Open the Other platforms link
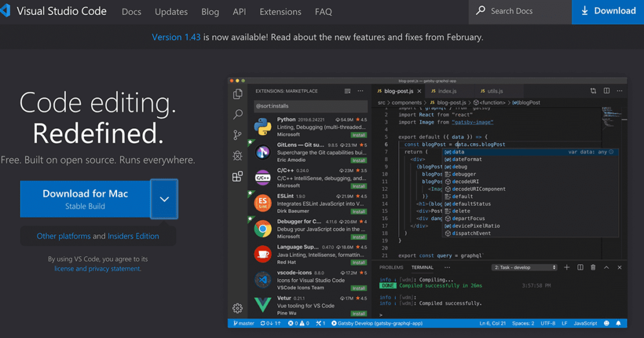The image size is (644, 338). 64,236
